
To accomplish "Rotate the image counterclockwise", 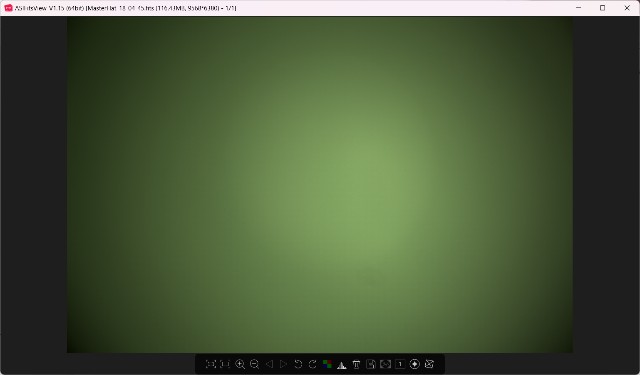I will (x=298, y=364).
